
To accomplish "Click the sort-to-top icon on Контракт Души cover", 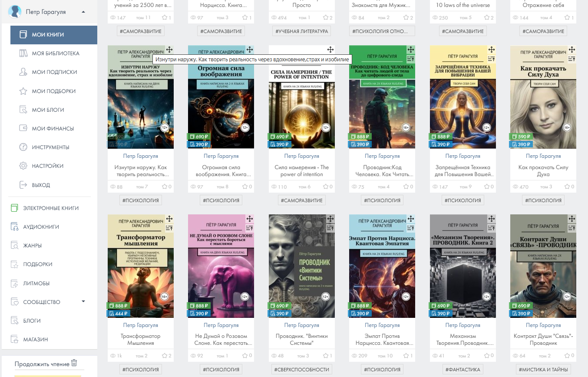I will coord(572,227).
